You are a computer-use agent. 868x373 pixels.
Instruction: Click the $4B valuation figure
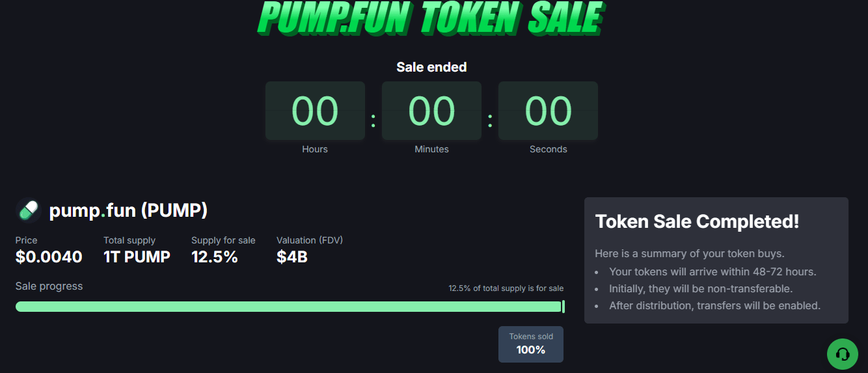(292, 256)
